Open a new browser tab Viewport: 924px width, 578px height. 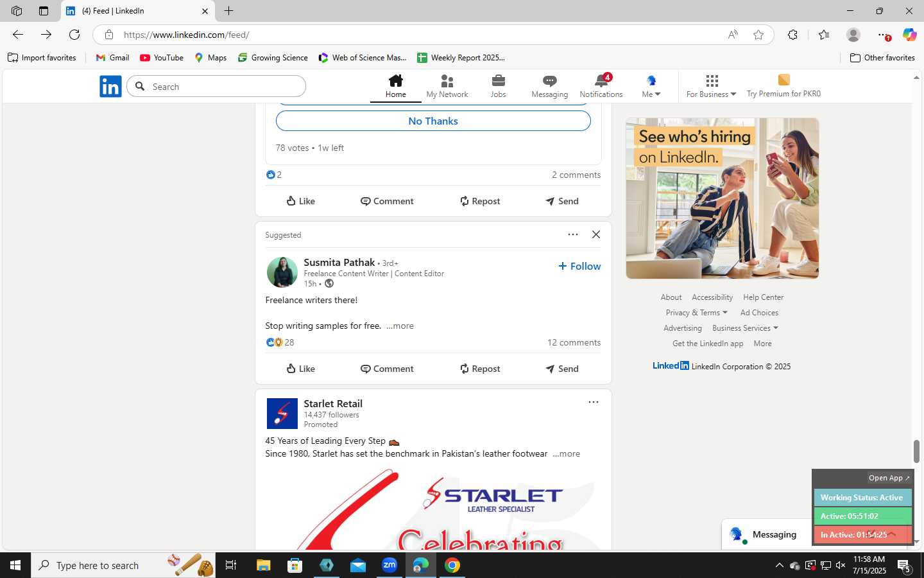(228, 11)
